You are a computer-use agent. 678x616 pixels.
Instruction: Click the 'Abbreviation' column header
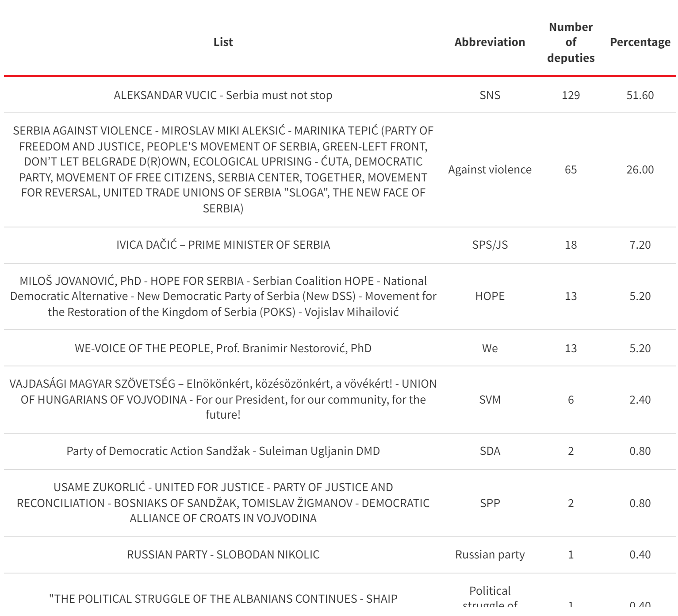490,42
